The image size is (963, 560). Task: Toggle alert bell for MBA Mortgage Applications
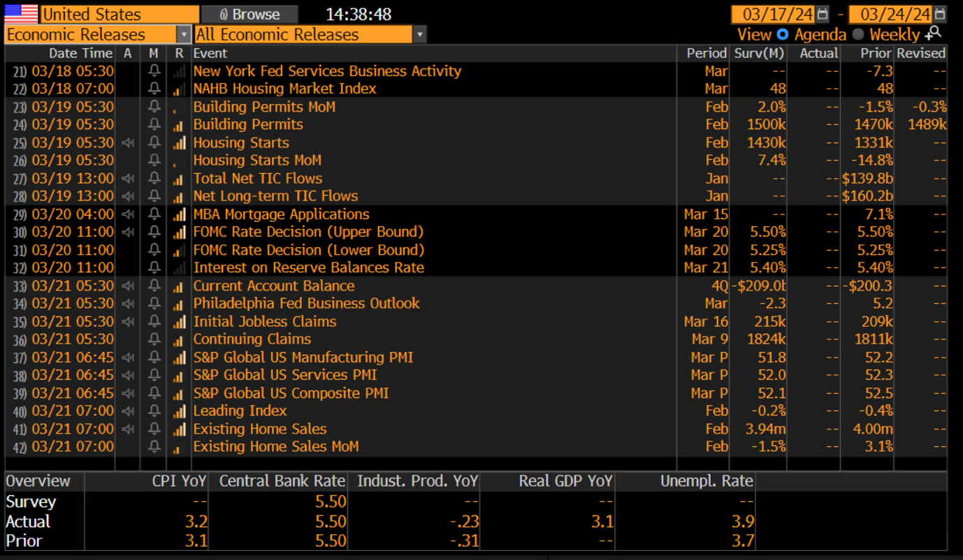(154, 214)
